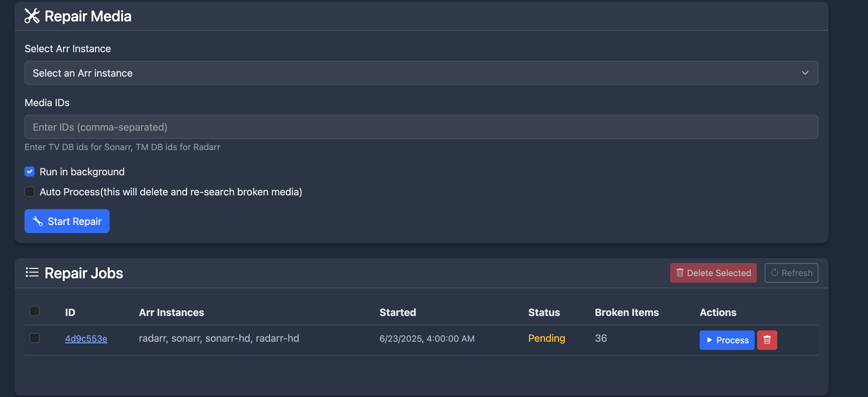Uncheck Run in background
This screenshot has width=868, height=397.
pyautogui.click(x=30, y=171)
